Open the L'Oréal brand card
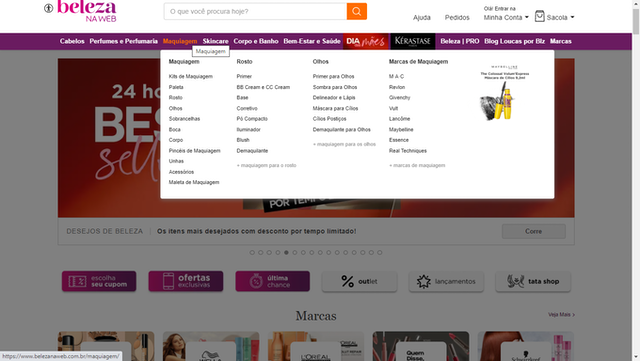Screen dimensions: 640x361 [316, 346]
